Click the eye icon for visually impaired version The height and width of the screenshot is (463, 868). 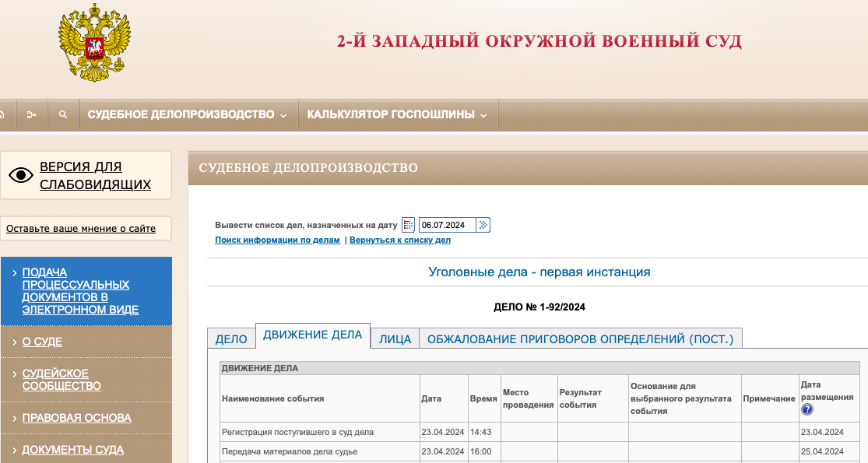[21, 175]
